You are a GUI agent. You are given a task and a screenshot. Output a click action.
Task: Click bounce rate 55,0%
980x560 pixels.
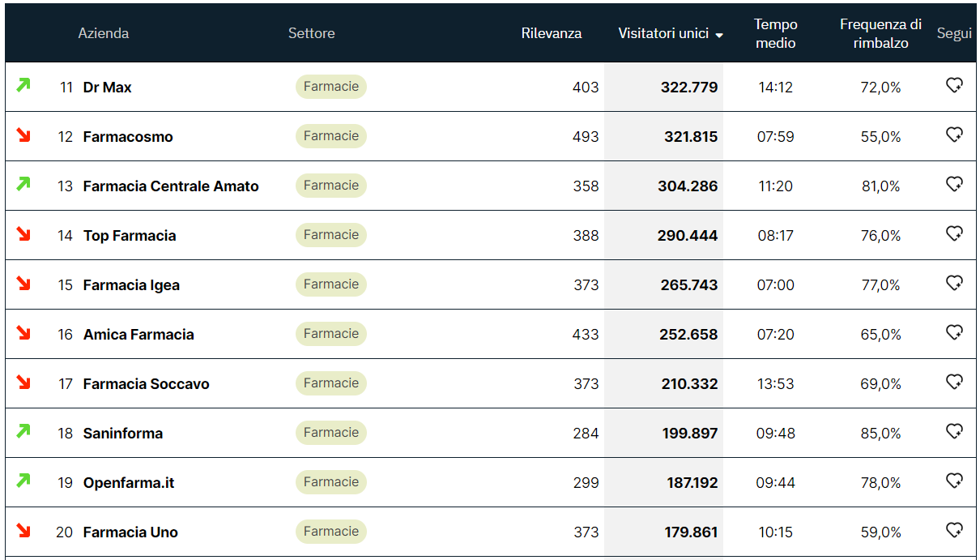pyautogui.click(x=880, y=137)
